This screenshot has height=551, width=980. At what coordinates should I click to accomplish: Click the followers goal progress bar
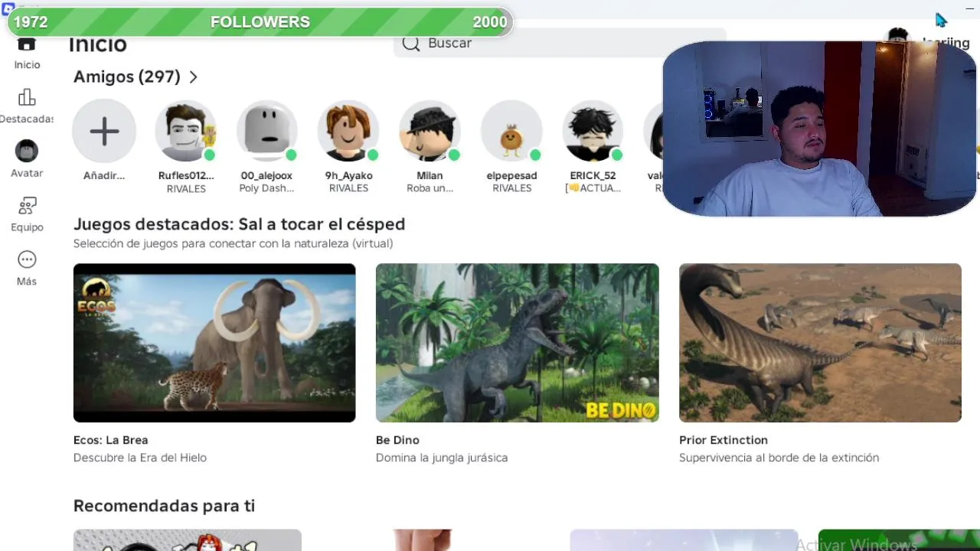pyautogui.click(x=260, y=22)
